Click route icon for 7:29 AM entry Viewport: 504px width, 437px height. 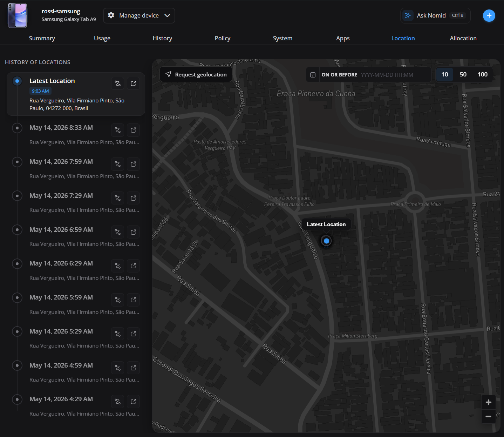click(118, 198)
